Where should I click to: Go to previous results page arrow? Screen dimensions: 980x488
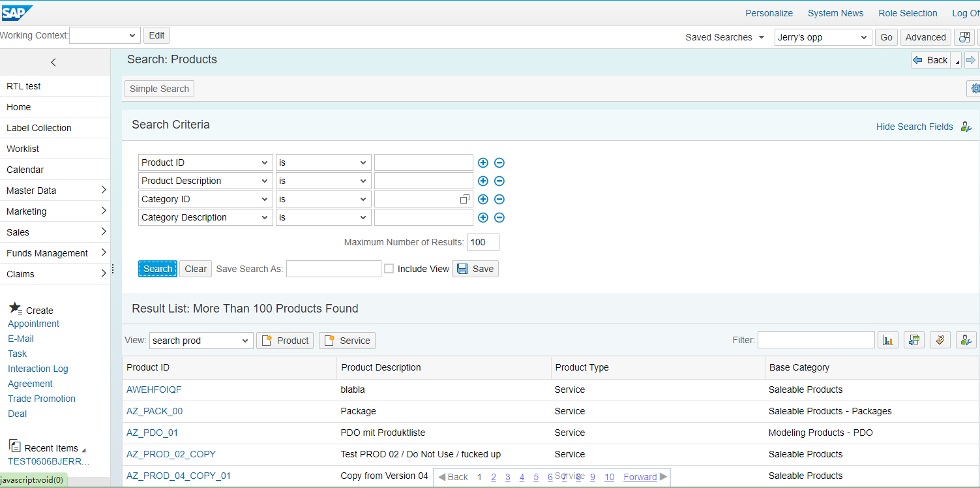[442, 477]
